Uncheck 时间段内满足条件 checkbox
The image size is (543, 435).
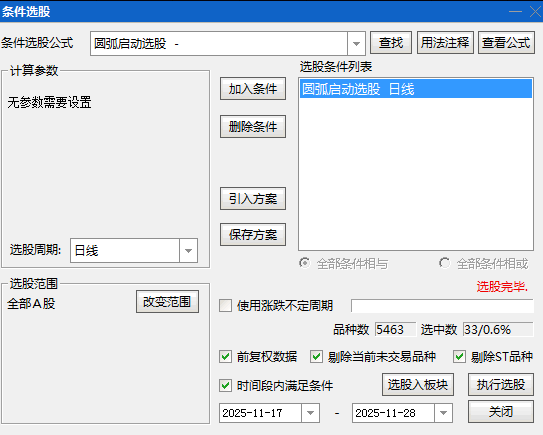pyautogui.click(x=225, y=385)
